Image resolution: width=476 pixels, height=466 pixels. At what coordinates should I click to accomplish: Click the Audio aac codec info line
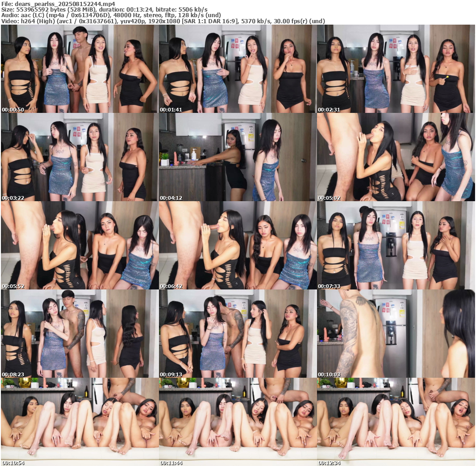111,15
